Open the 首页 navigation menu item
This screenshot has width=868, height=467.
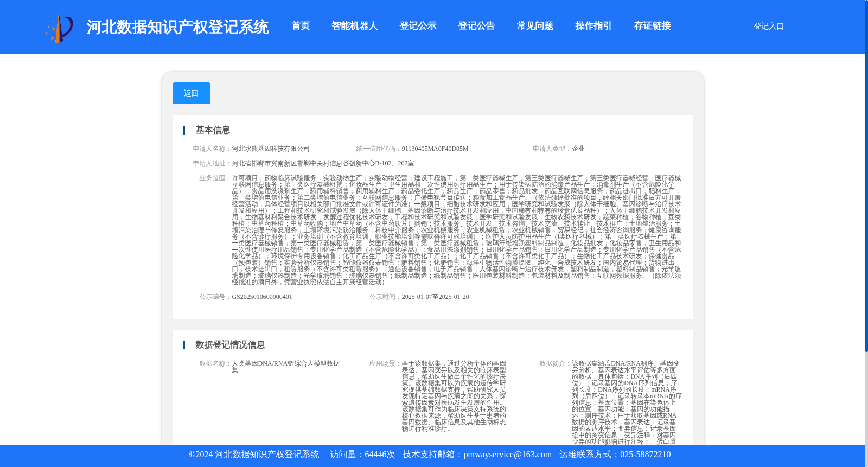301,26
